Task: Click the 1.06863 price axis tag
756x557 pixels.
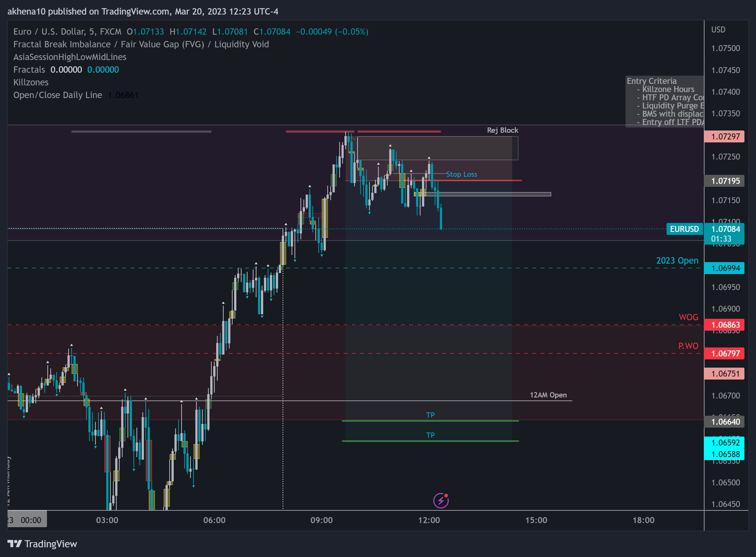Action: (x=724, y=325)
